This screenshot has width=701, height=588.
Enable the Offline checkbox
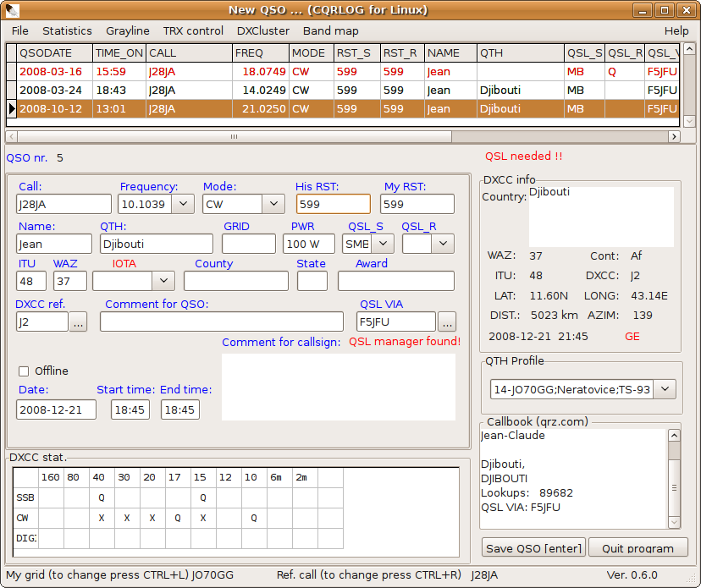[x=24, y=371]
